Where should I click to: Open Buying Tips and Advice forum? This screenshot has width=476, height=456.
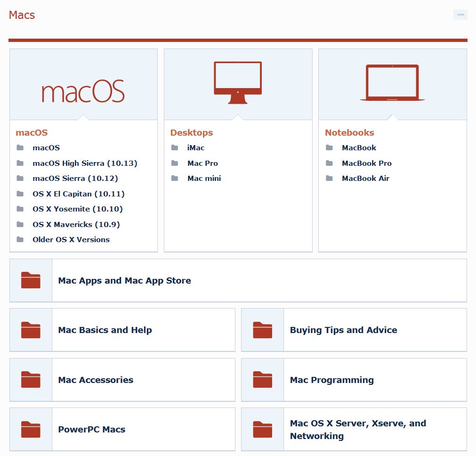343,330
